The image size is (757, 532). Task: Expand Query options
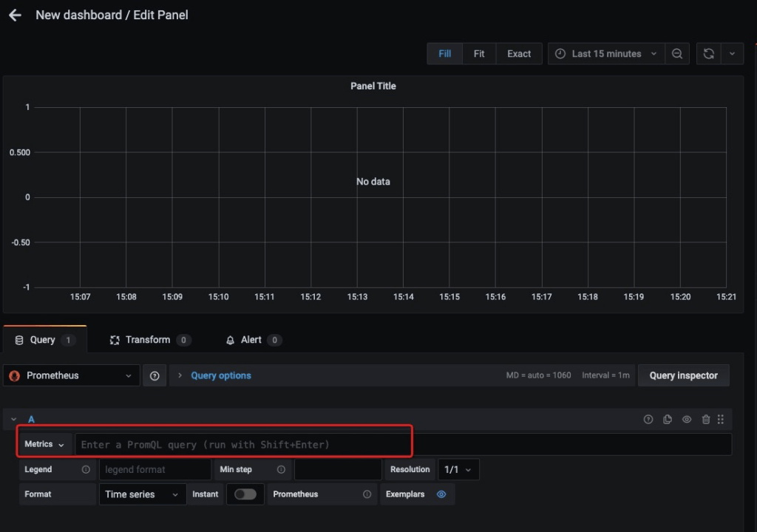tap(220, 375)
